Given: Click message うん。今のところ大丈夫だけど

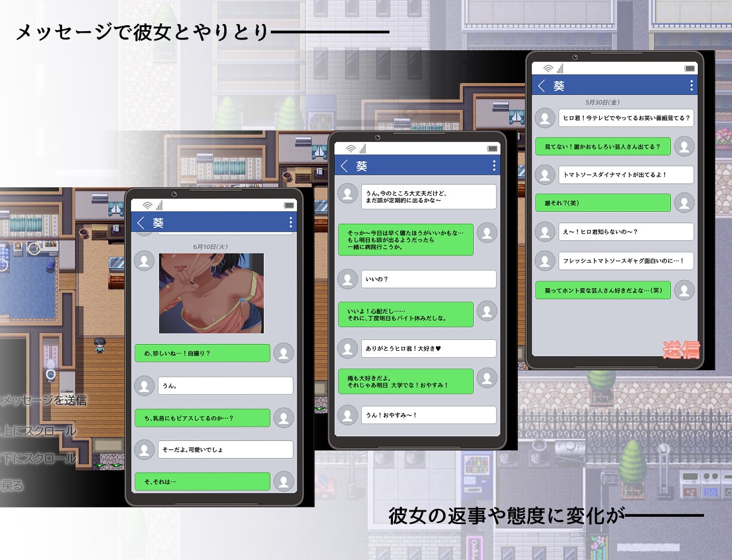Looking at the screenshot, I should coord(429,197).
